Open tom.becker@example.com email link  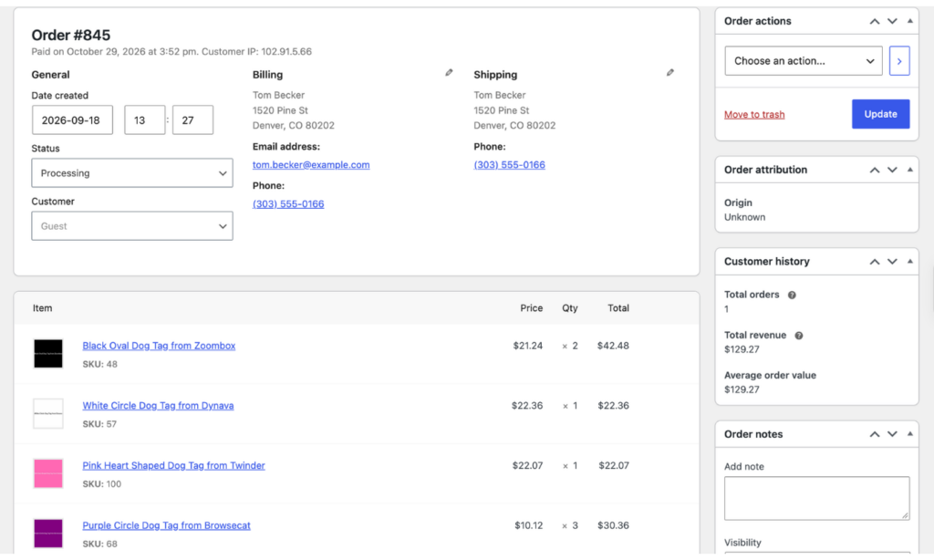pyautogui.click(x=311, y=164)
